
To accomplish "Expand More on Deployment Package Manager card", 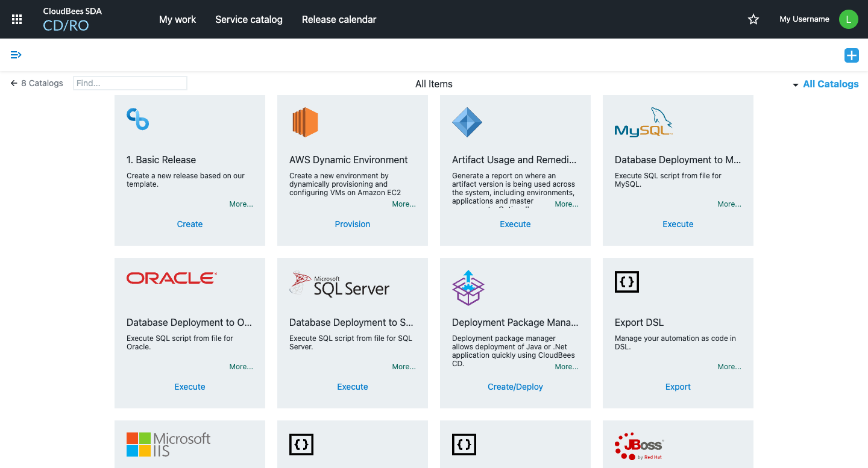I will tap(567, 367).
